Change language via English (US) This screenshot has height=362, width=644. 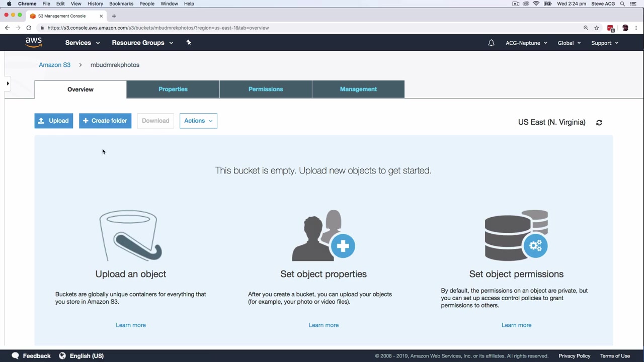82,356
